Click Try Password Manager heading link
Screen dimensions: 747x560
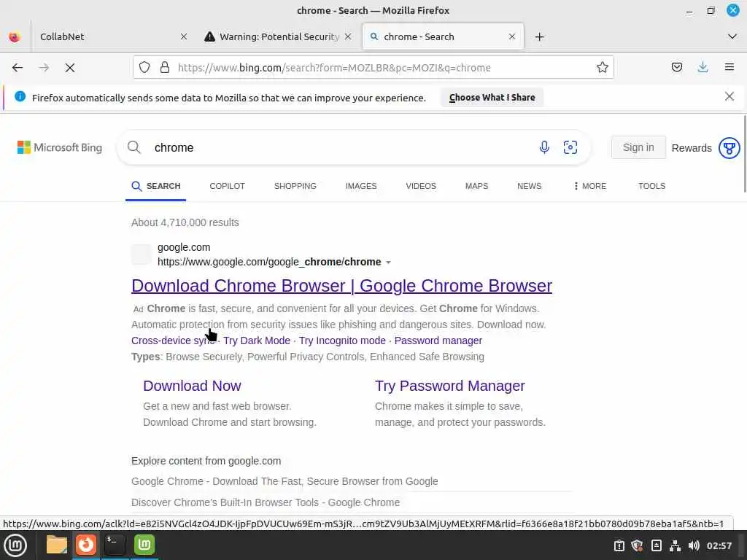(x=449, y=386)
